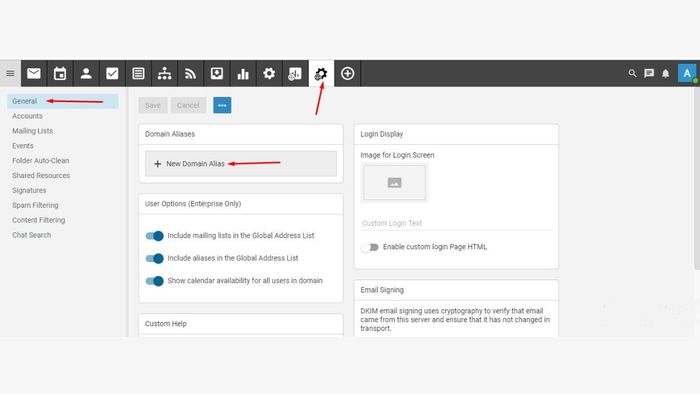The image size is (700, 394).
Task: Open the Calendar icon in top bar
Action: tap(60, 74)
